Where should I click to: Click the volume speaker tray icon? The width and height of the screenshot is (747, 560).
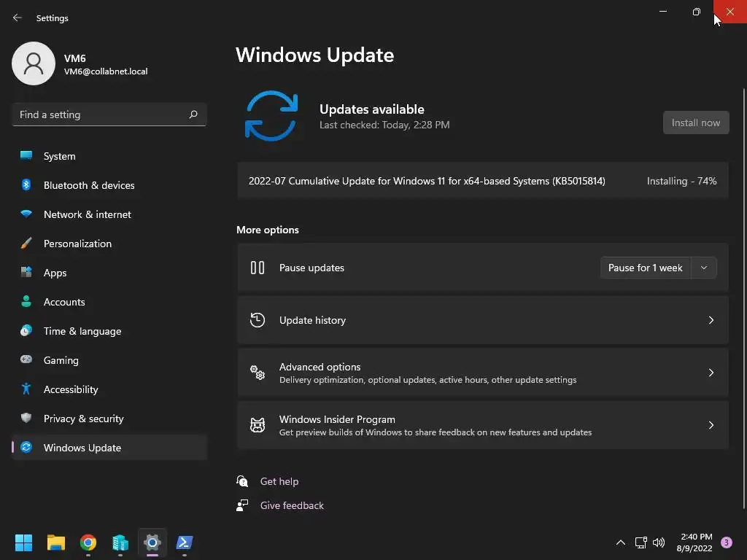coord(659,542)
